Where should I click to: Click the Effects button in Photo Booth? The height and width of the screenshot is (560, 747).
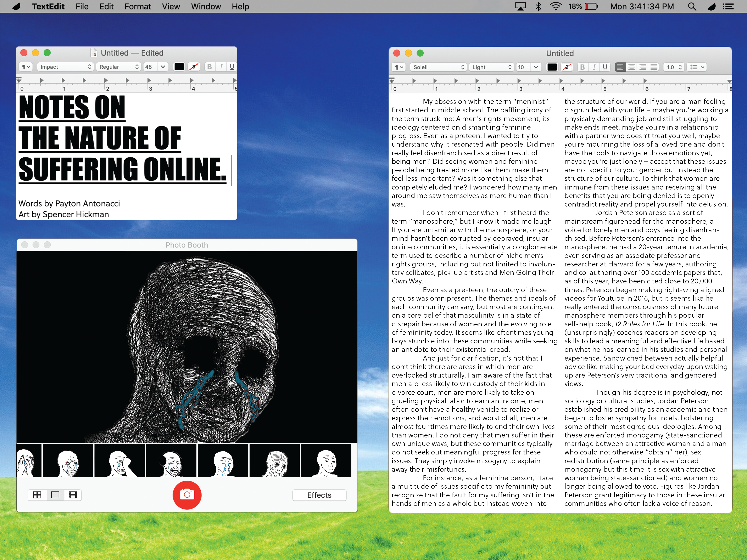pyautogui.click(x=319, y=495)
